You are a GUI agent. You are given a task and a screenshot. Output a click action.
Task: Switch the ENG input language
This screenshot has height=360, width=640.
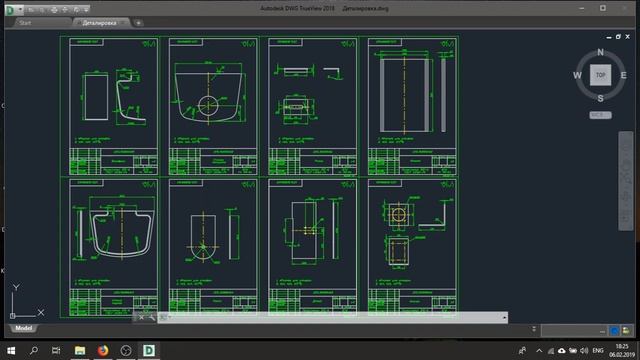coord(598,351)
